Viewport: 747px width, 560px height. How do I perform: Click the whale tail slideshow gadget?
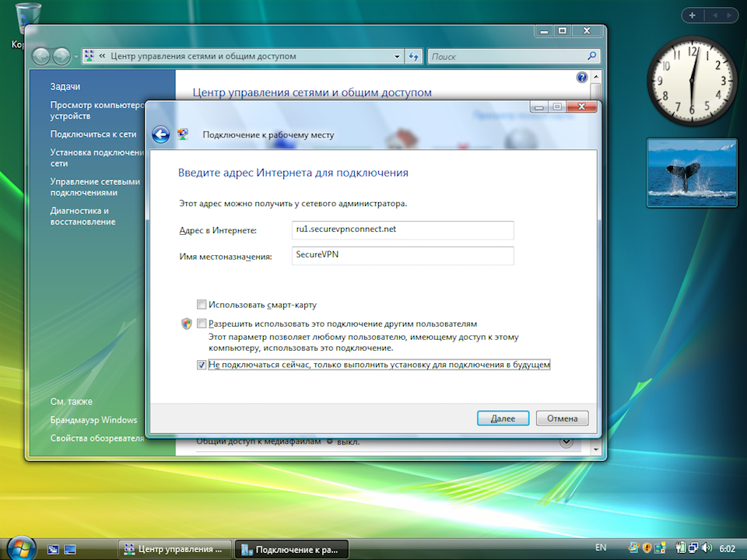[x=692, y=173]
